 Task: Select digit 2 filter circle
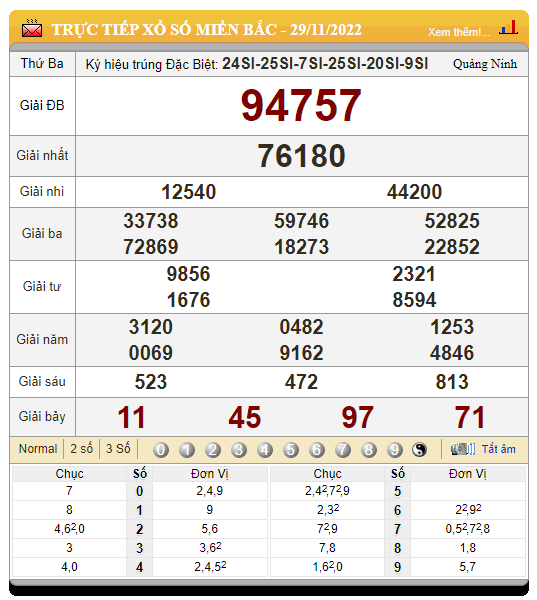pos(213,450)
